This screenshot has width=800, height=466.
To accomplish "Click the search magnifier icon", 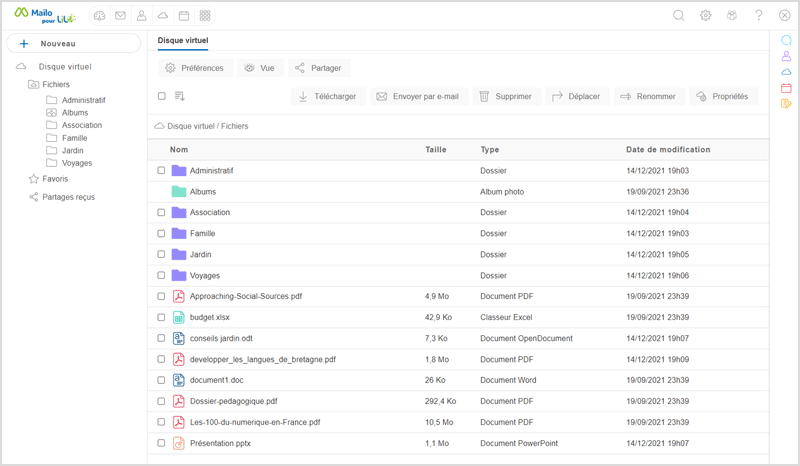I will coord(679,16).
